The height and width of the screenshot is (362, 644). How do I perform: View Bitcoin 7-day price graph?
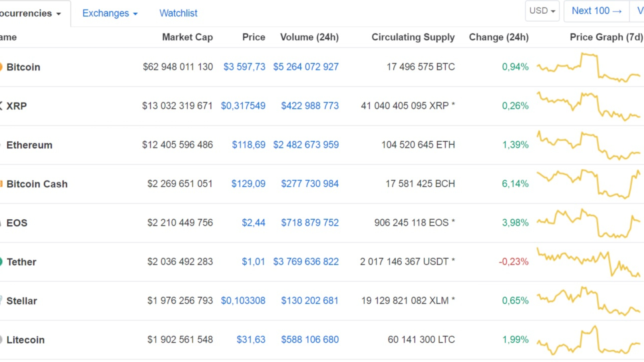pyautogui.click(x=588, y=67)
